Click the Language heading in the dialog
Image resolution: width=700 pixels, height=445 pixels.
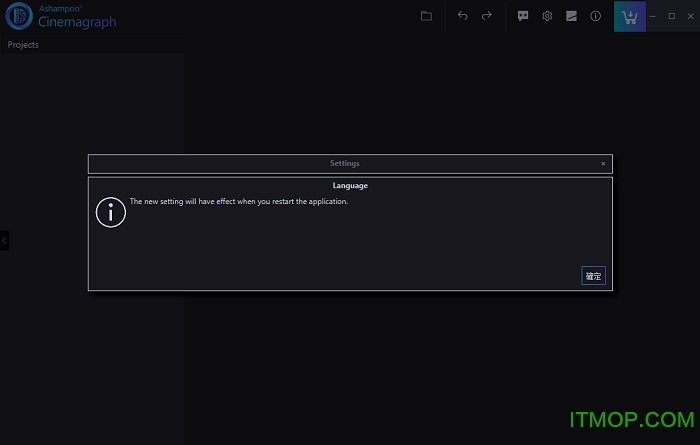click(x=350, y=185)
